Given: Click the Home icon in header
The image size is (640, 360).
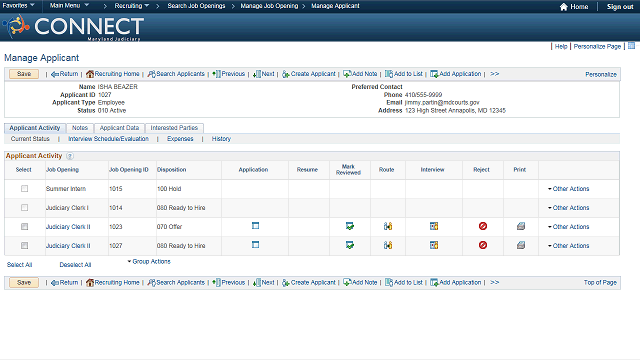Looking at the screenshot, I should click(564, 7).
